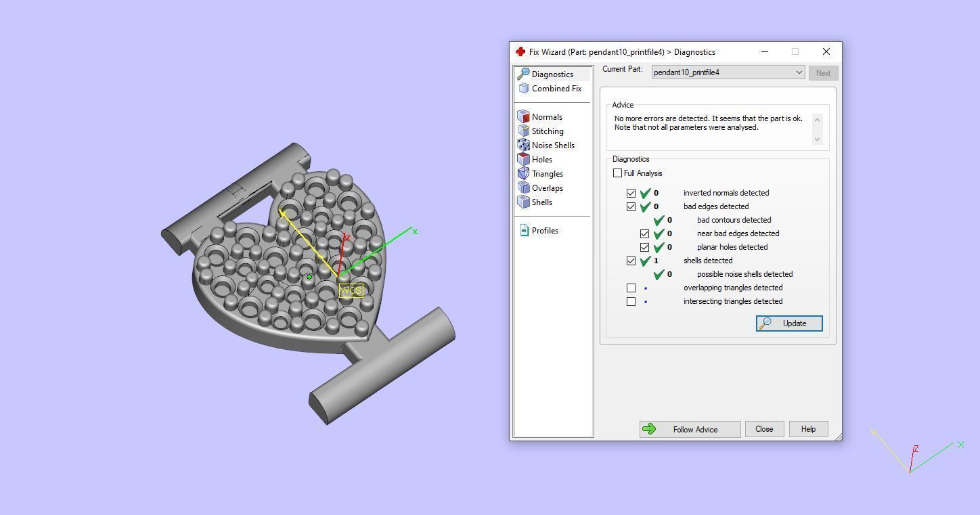The image size is (980, 515).
Task: Enable overlapping triangles detected checkbox
Action: point(631,288)
